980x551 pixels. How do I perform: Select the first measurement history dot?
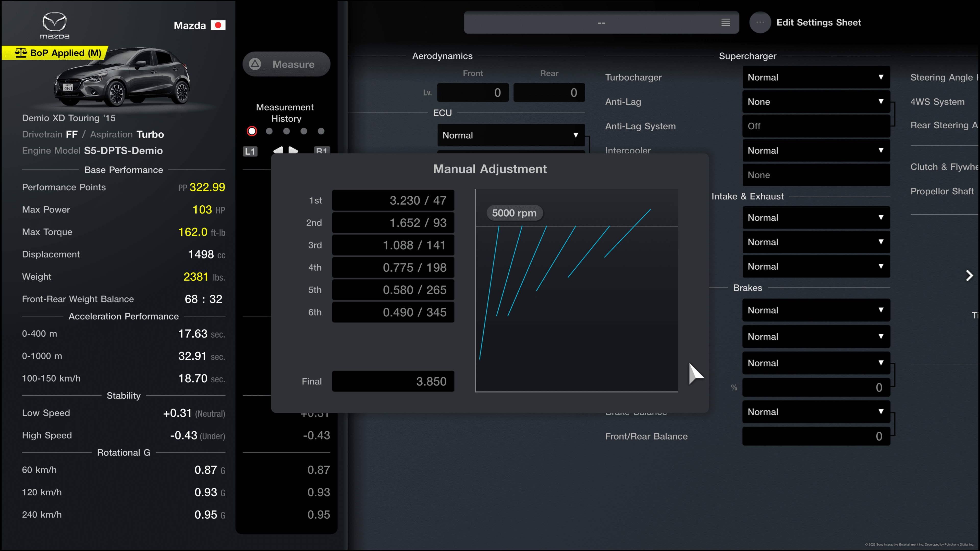coord(252,131)
